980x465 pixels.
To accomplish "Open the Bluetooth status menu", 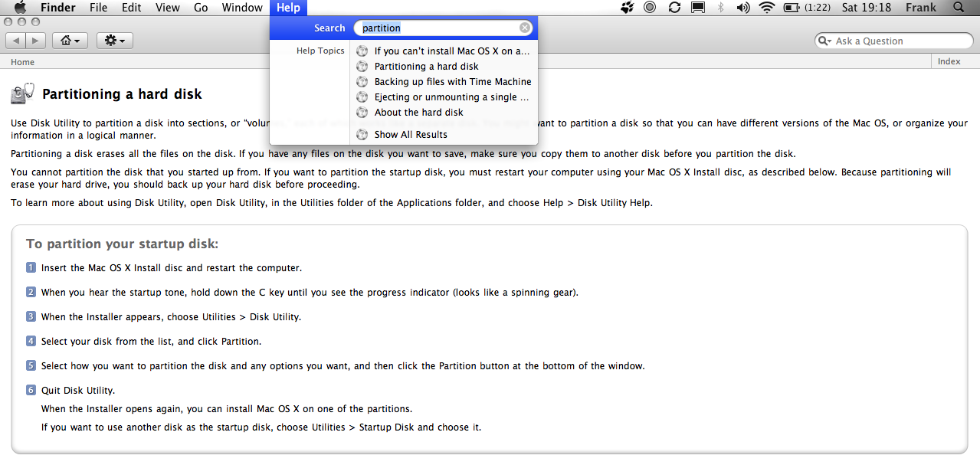I will tap(720, 8).
